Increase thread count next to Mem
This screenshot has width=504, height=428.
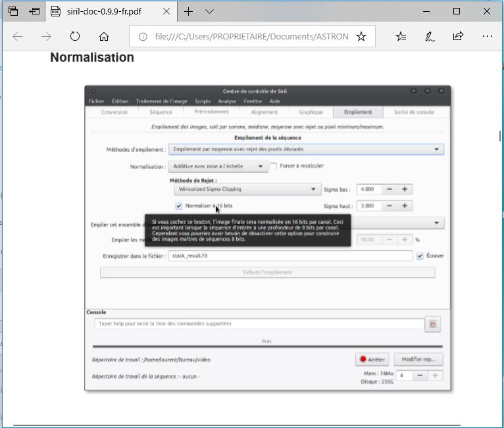pyautogui.click(x=435, y=375)
